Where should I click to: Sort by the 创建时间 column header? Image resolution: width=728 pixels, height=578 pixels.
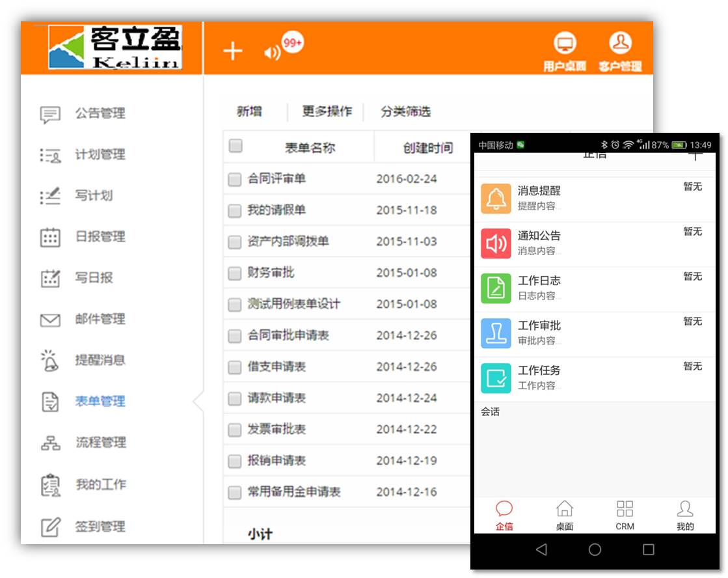tap(427, 148)
